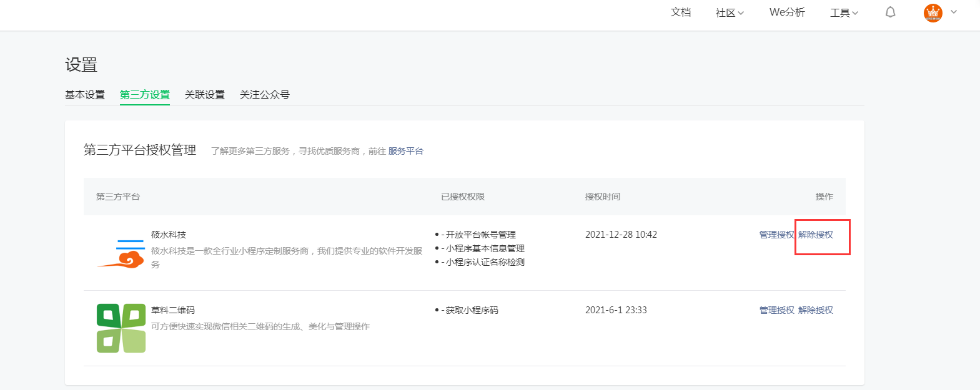The height and width of the screenshot is (390, 980).
Task: Click 管理授权 for 草料二维码
Action: pyautogui.click(x=776, y=310)
